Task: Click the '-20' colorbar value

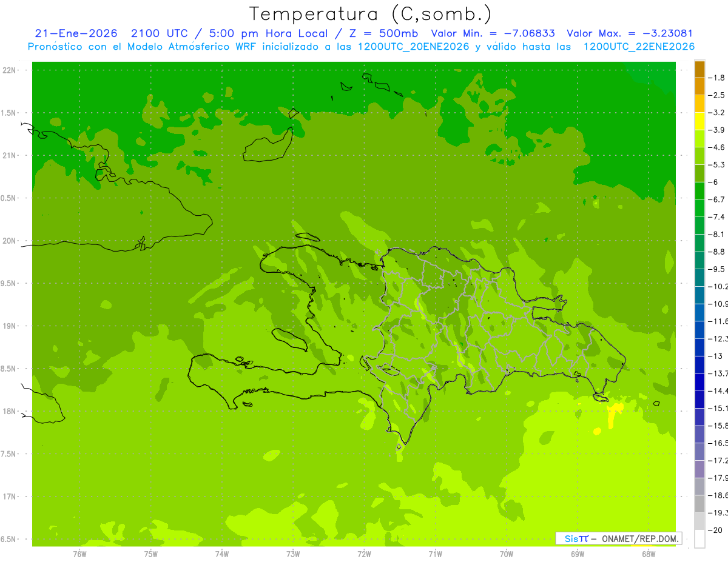Action: [716, 530]
